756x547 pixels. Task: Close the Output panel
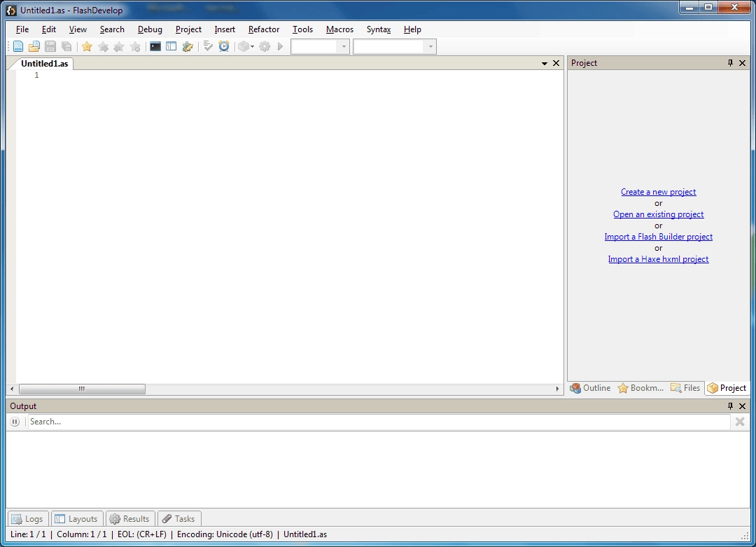(742, 406)
